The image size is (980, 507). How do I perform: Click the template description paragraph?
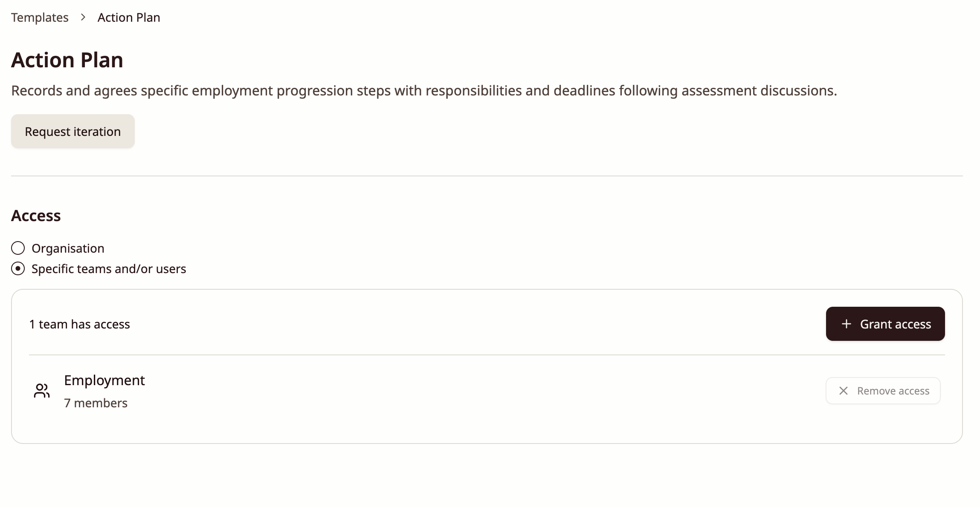tap(424, 91)
